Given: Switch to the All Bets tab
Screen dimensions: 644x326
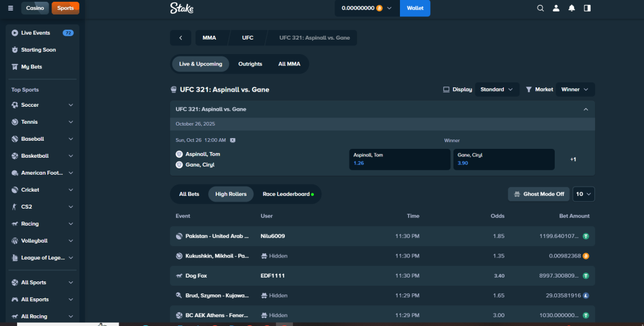Looking at the screenshot, I should click(x=189, y=194).
